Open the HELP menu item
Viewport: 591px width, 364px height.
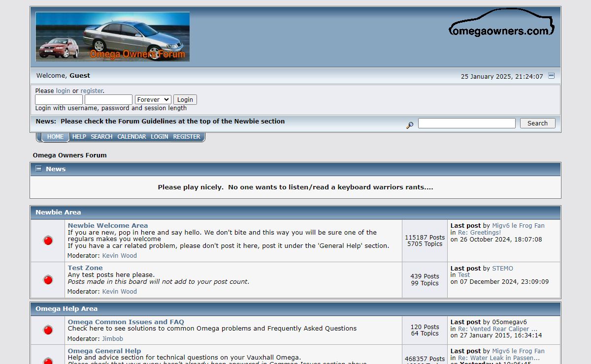click(x=79, y=137)
